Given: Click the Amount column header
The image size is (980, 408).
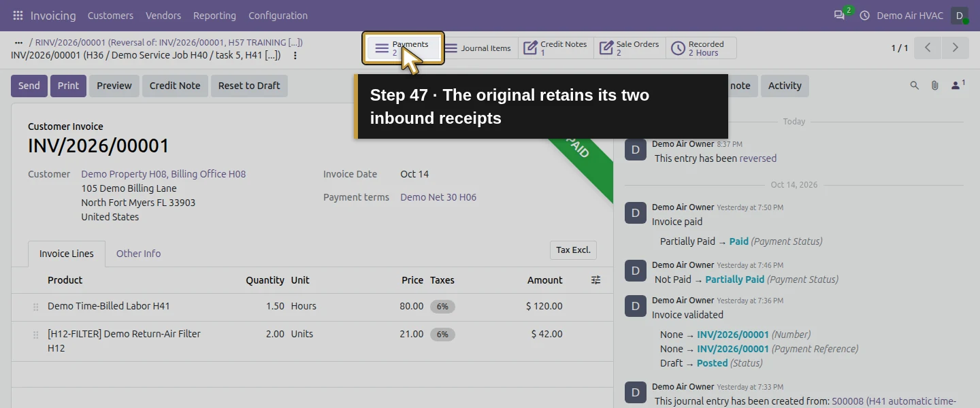Looking at the screenshot, I should (544, 280).
